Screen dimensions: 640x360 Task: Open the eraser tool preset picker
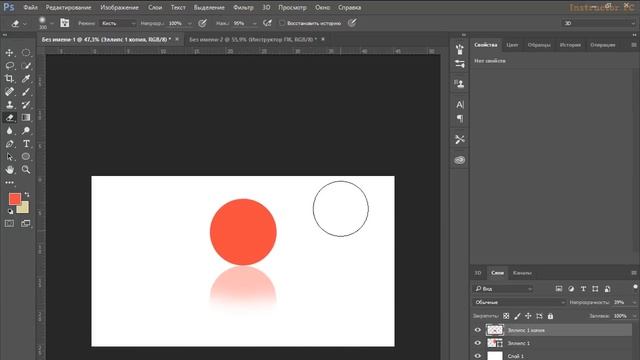click(x=18, y=23)
